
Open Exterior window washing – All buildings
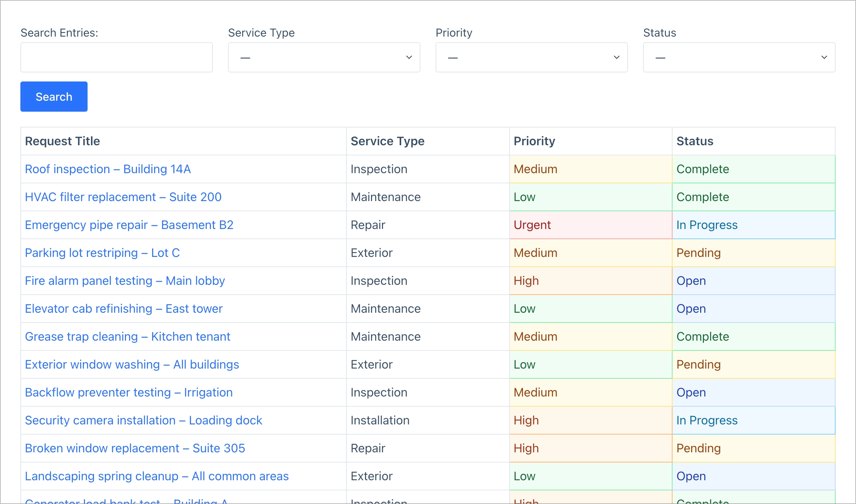[x=132, y=364]
